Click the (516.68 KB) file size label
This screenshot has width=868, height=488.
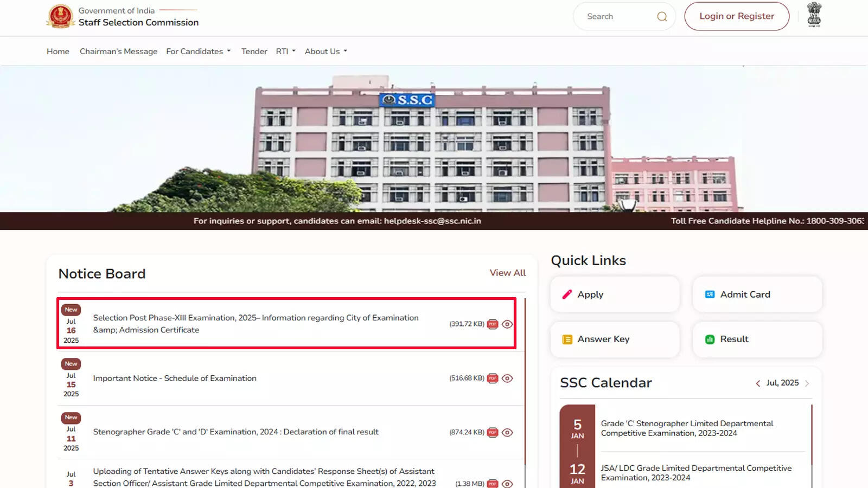[467, 378]
